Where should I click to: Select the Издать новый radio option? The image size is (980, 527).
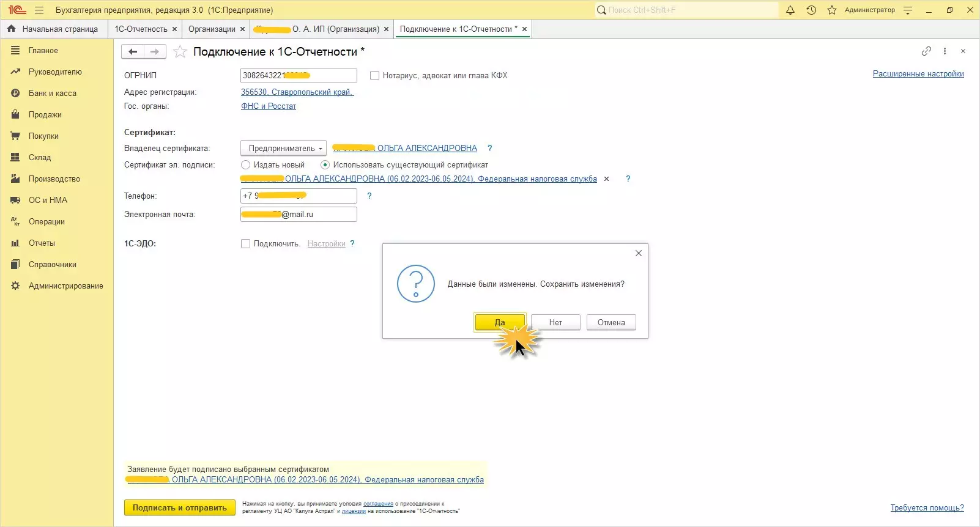(245, 165)
